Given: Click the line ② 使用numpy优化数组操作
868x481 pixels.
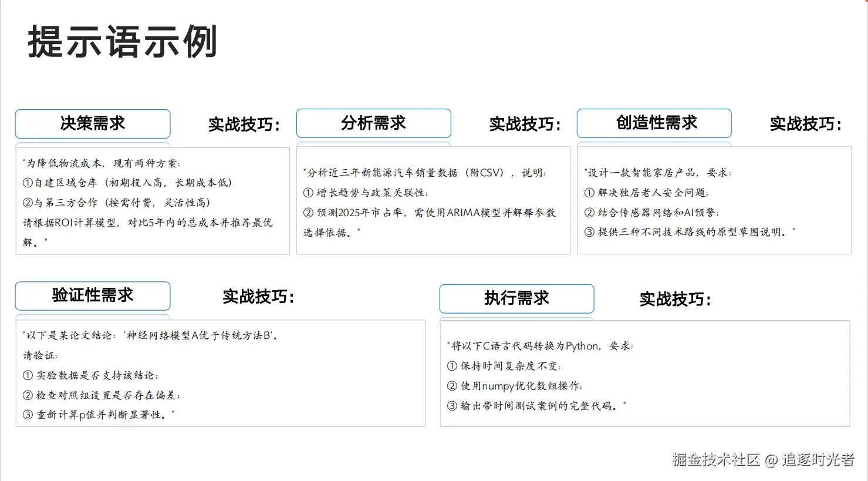Looking at the screenshot, I should click(515, 386).
